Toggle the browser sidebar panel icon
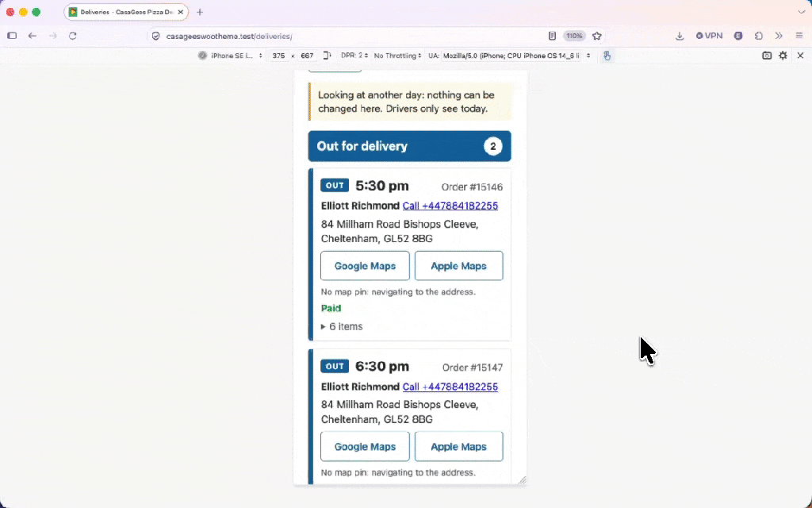Image resolution: width=812 pixels, height=508 pixels. [x=12, y=36]
